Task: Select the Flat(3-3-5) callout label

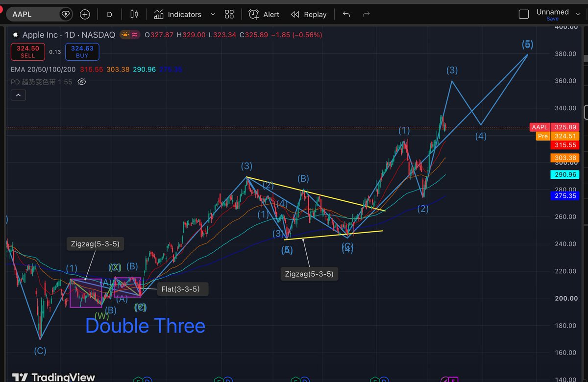Action: click(x=184, y=289)
